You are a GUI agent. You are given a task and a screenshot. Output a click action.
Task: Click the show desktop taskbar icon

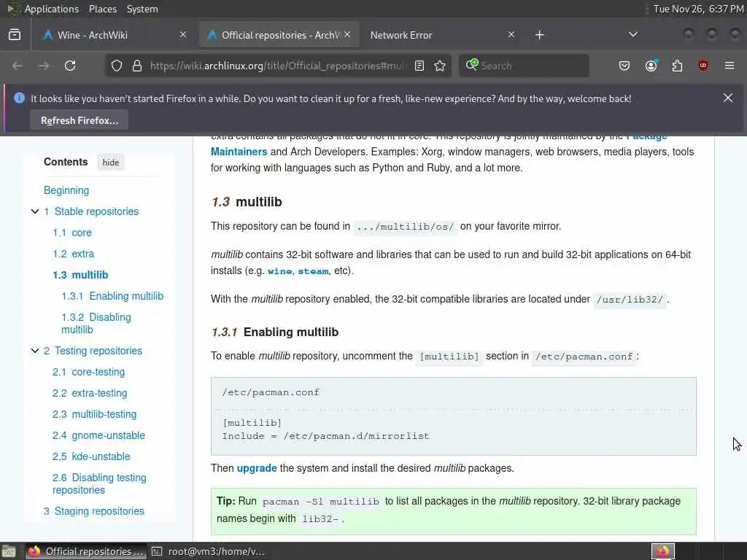[x=9, y=551]
